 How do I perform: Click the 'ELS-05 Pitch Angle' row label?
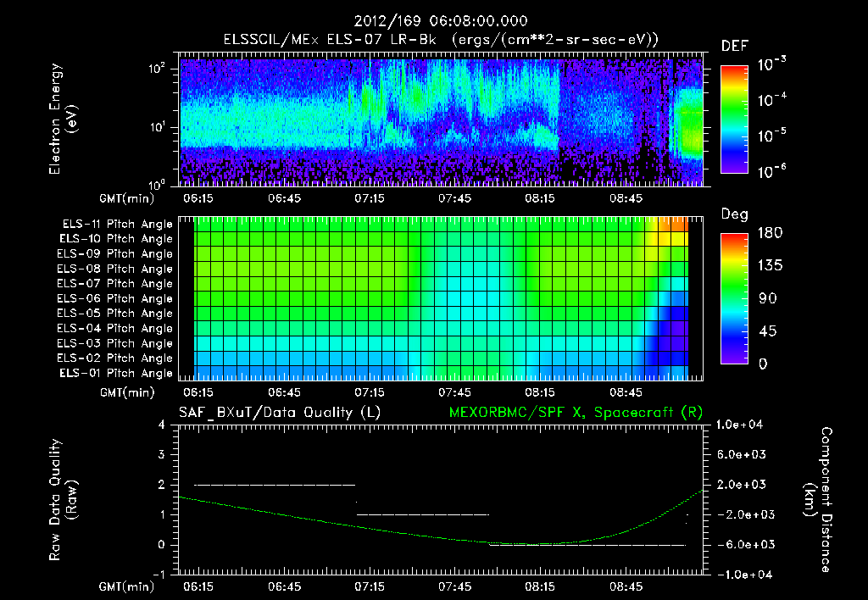[115, 314]
